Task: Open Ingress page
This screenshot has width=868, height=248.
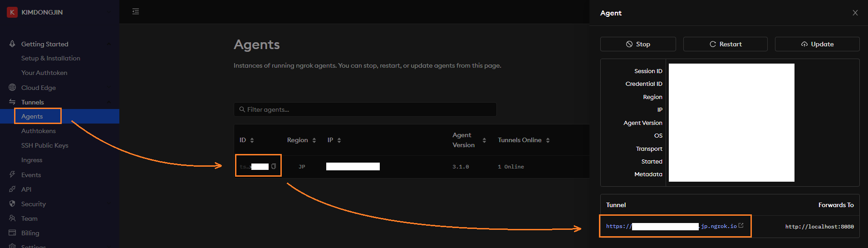Action: click(32, 160)
